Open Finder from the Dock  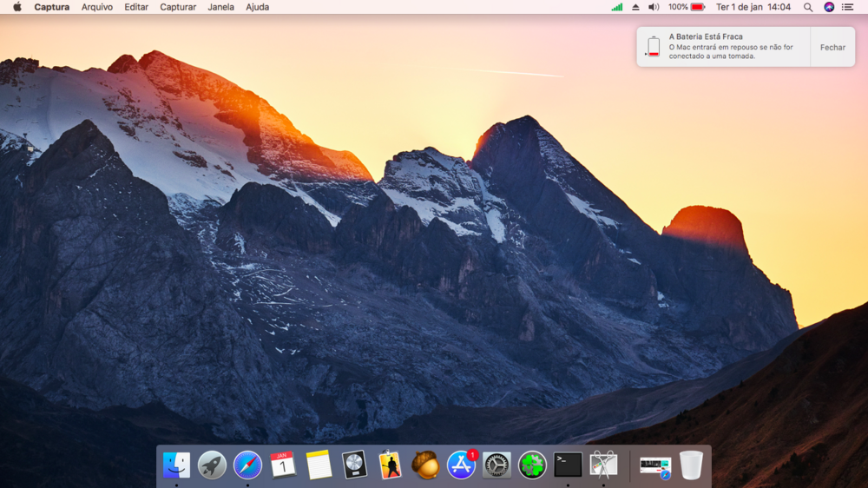point(176,465)
